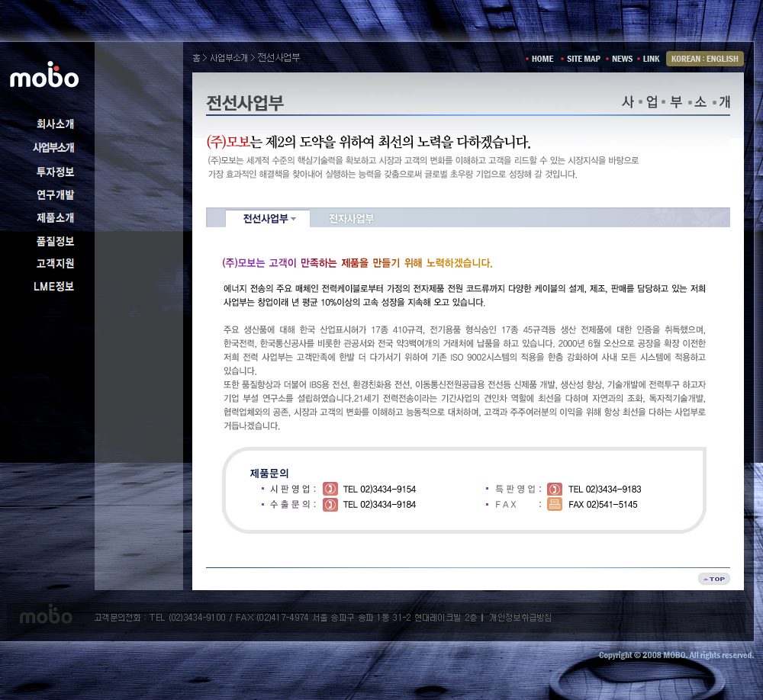
Task: Open the 회사소개 menu
Action: 55,124
